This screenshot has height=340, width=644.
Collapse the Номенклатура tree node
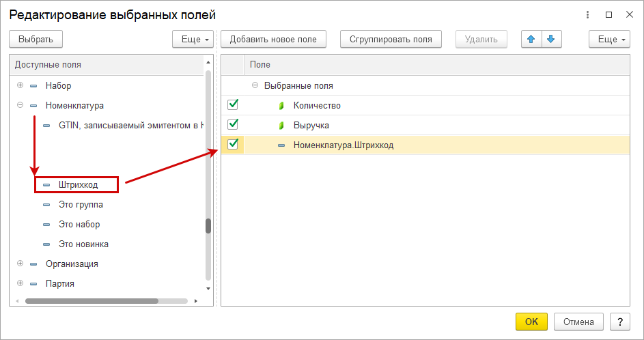pyautogui.click(x=20, y=105)
